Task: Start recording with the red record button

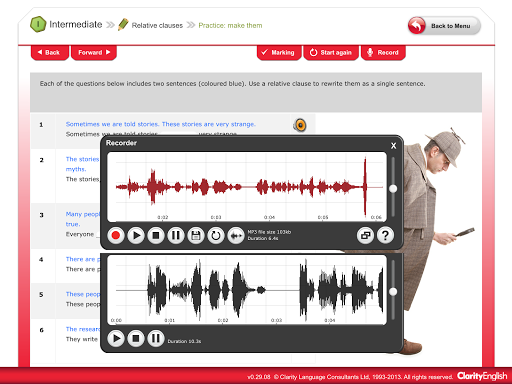Action: coord(116,236)
